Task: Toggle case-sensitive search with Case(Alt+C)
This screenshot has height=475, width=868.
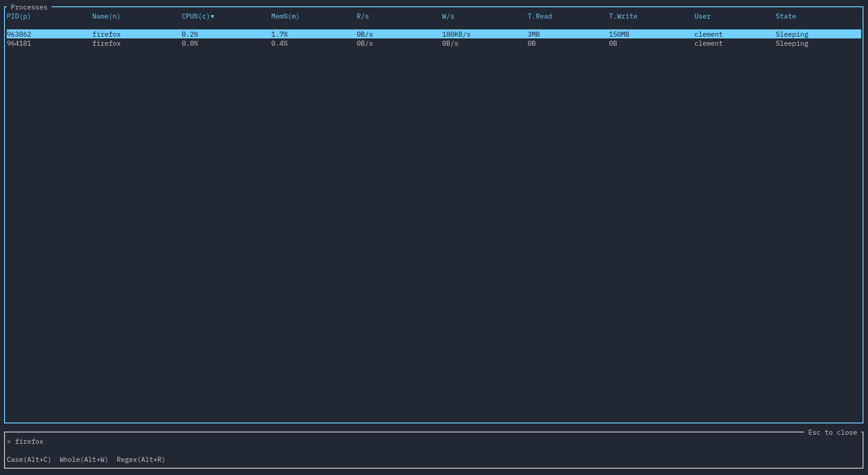Action: pyautogui.click(x=29, y=460)
